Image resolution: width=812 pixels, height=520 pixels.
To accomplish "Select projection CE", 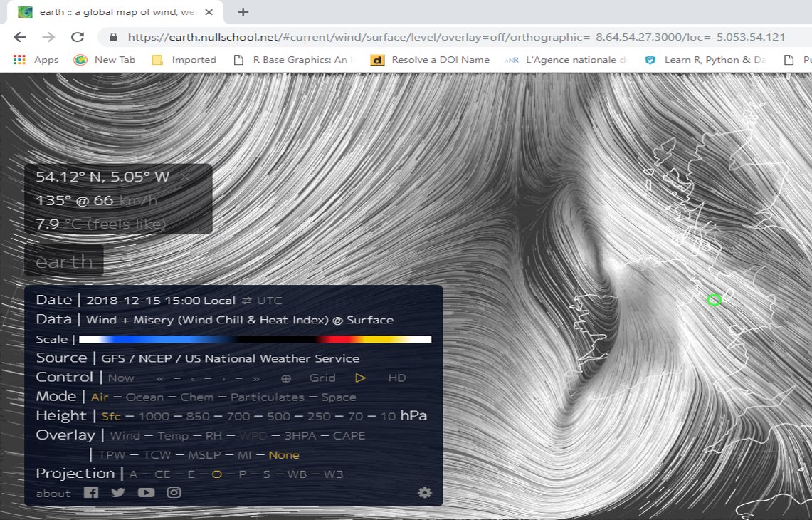I will (162, 474).
